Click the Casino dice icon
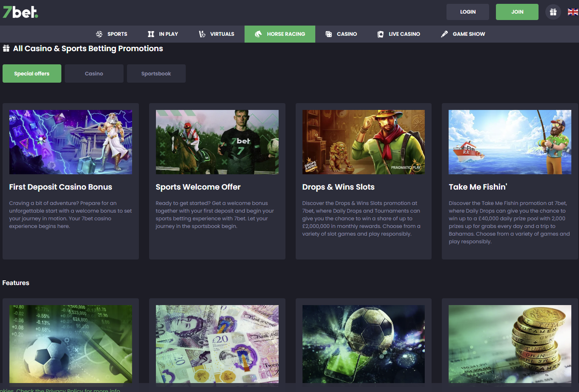The width and height of the screenshot is (579, 392). (x=328, y=34)
